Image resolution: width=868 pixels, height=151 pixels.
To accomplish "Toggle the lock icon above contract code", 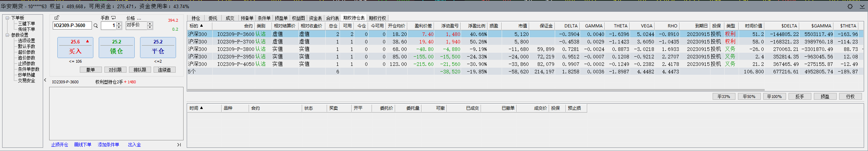I will click(57, 17).
